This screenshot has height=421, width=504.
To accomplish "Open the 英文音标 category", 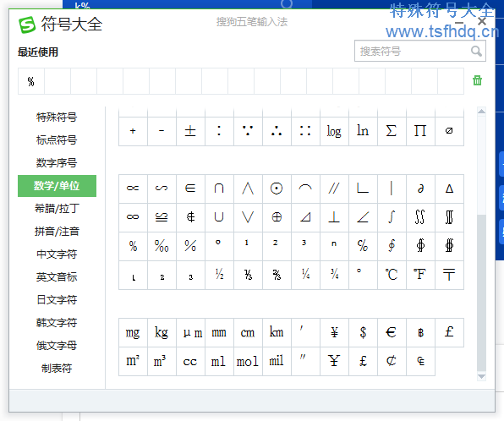I will [x=57, y=277].
